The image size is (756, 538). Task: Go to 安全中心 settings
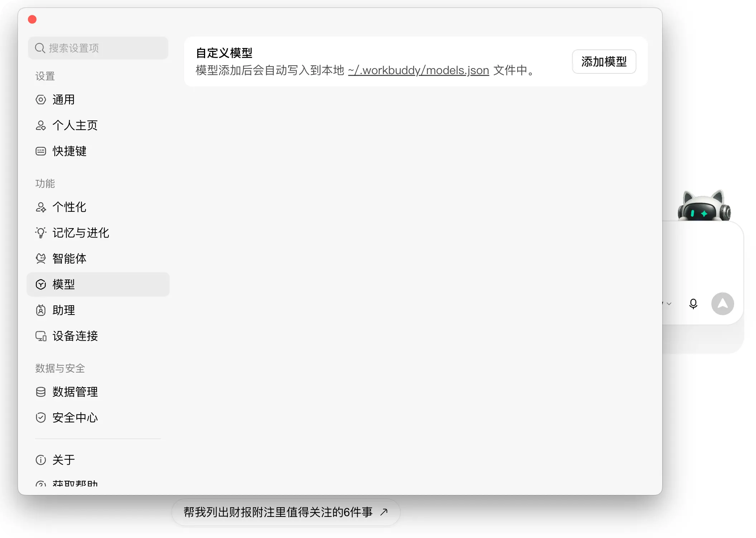pyautogui.click(x=98, y=418)
